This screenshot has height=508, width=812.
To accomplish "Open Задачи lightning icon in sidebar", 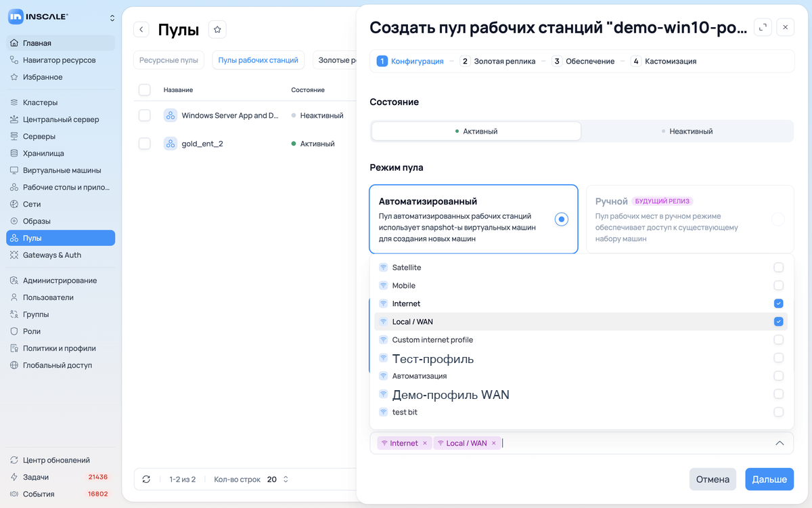I will point(14,477).
